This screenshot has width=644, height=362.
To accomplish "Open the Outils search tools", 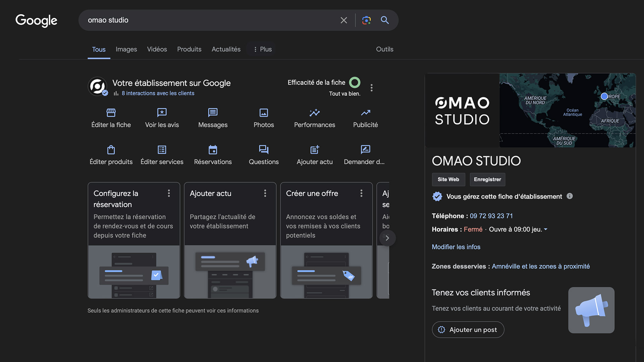I will click(384, 49).
